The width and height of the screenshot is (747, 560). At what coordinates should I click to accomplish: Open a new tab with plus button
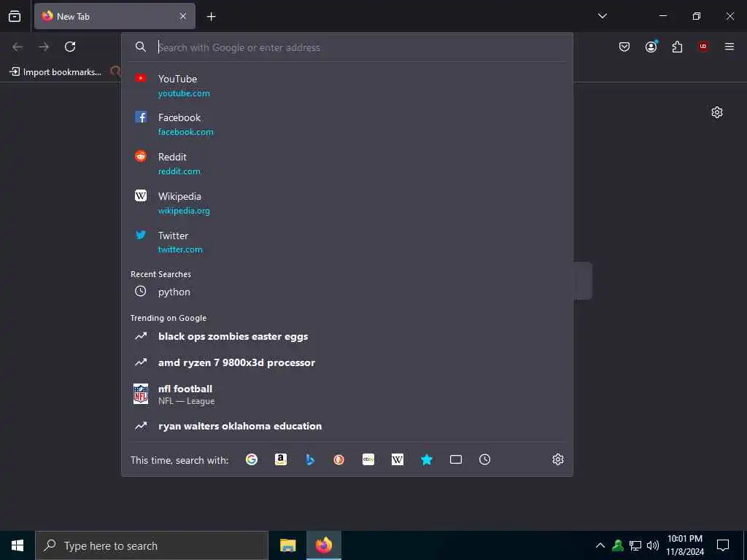[211, 17]
